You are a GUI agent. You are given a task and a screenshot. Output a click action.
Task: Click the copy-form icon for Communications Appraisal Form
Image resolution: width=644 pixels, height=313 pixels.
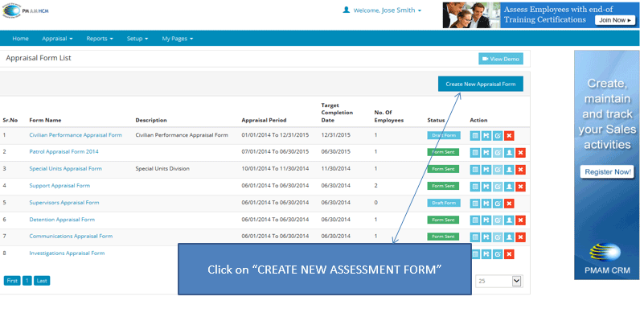(x=486, y=237)
